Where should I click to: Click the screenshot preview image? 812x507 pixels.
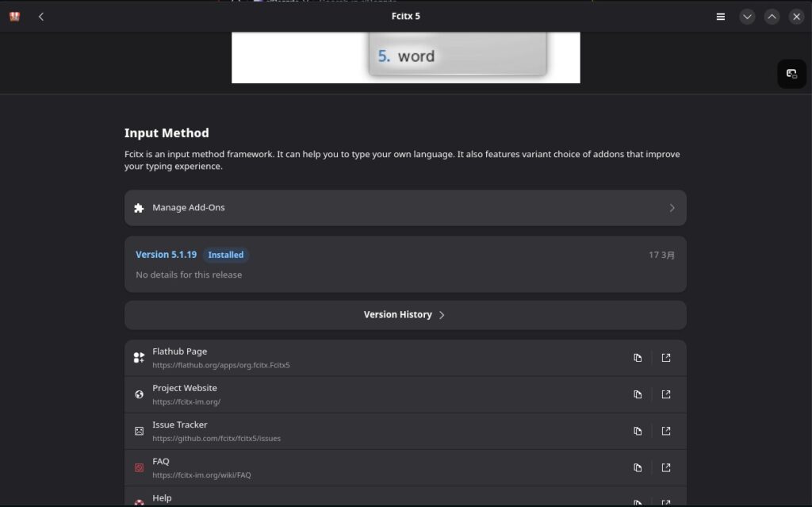pyautogui.click(x=405, y=57)
